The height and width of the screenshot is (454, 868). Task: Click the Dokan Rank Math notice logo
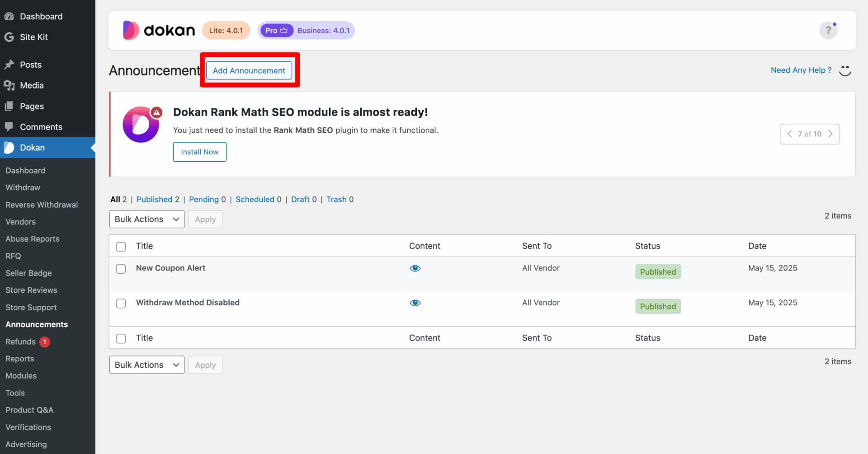click(142, 125)
